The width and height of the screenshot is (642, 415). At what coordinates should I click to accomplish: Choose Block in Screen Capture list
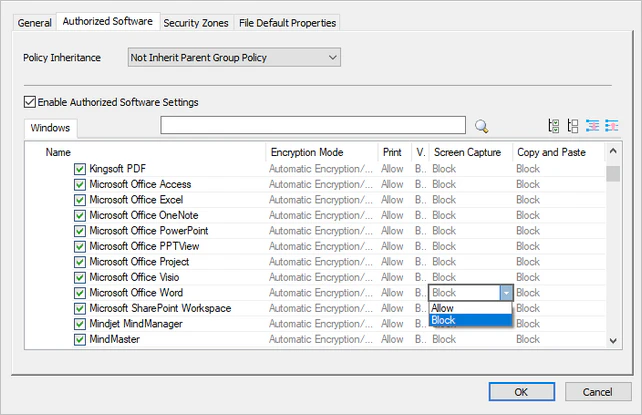470,320
